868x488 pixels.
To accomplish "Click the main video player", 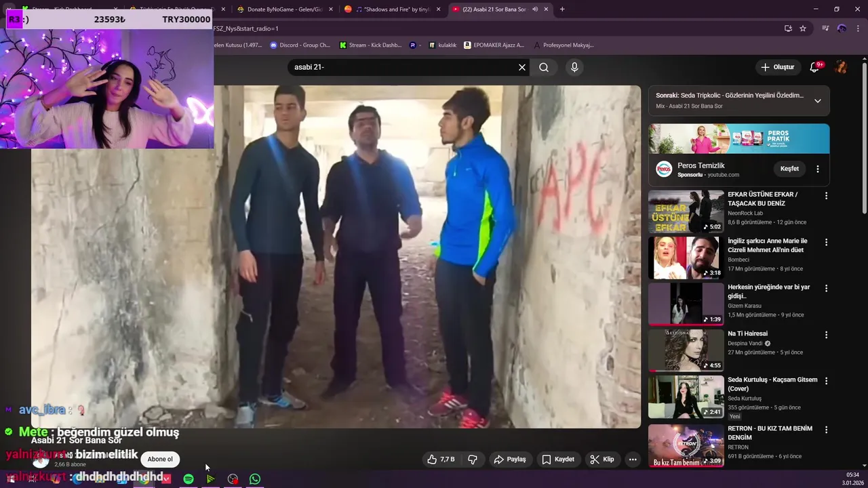I will click(336, 256).
